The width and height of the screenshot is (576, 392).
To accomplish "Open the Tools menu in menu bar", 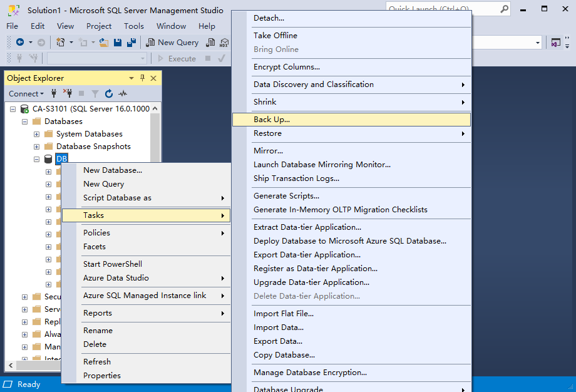I will (x=134, y=26).
